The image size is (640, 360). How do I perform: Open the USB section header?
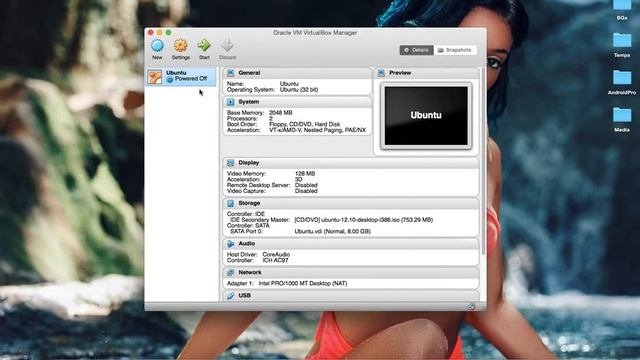[x=351, y=295]
